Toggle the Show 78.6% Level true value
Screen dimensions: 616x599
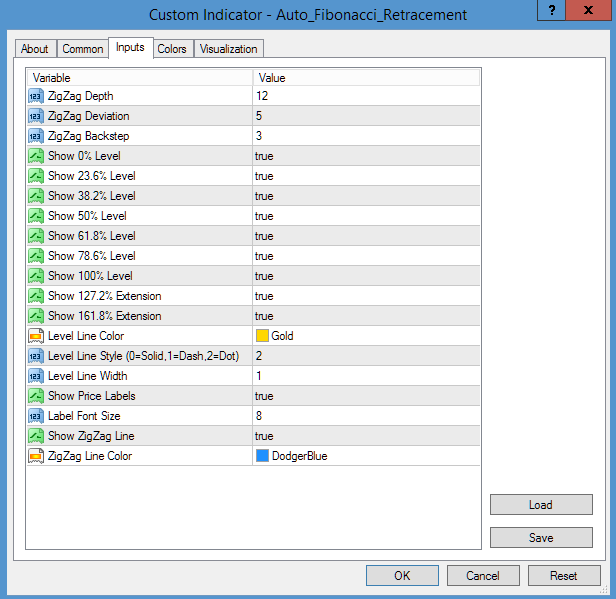point(264,256)
